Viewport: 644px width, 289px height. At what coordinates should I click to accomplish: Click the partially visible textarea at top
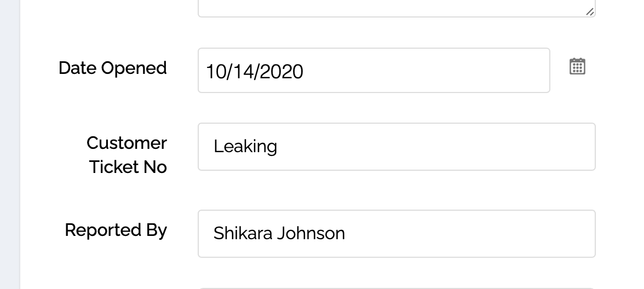[x=396, y=8]
